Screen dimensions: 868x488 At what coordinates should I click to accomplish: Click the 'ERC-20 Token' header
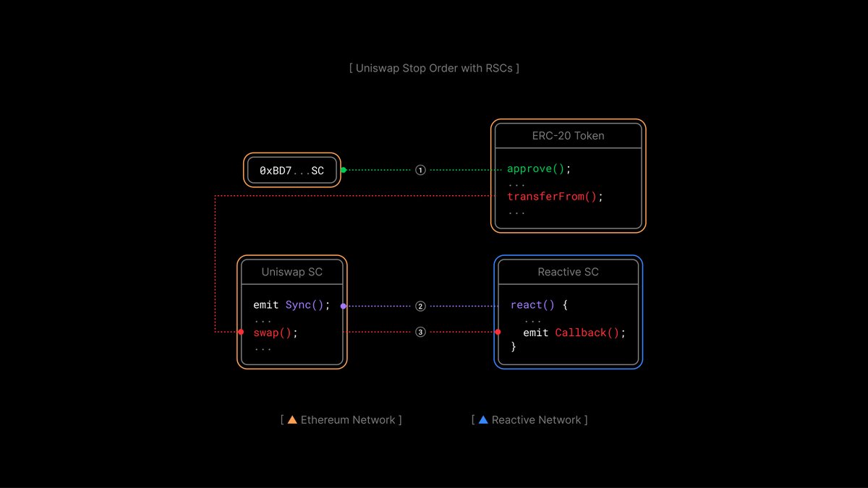(x=569, y=135)
